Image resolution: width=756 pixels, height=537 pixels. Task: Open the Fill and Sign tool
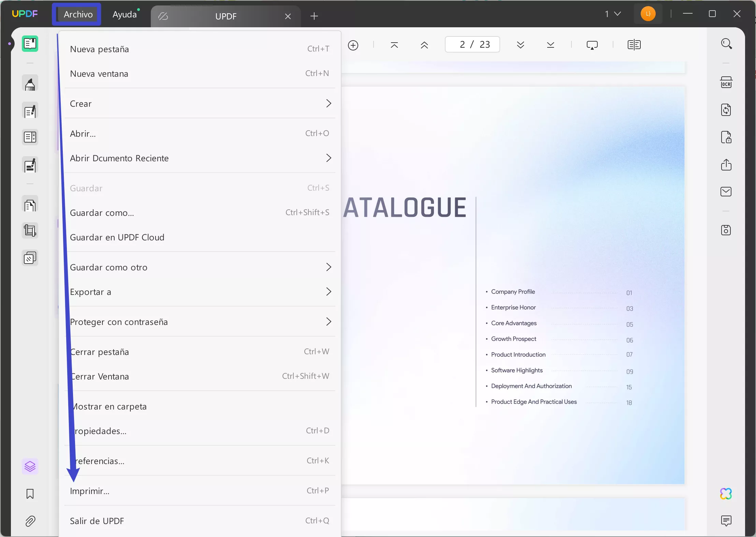tap(30, 165)
